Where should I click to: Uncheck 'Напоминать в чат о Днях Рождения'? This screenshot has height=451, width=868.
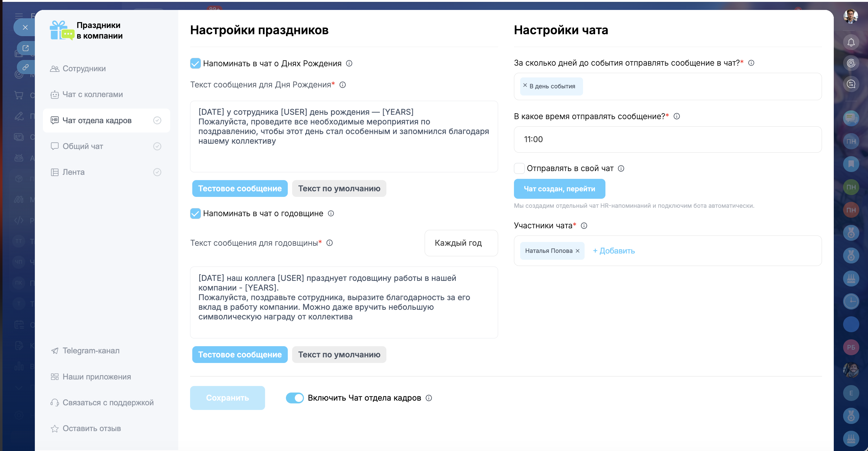[x=195, y=63]
